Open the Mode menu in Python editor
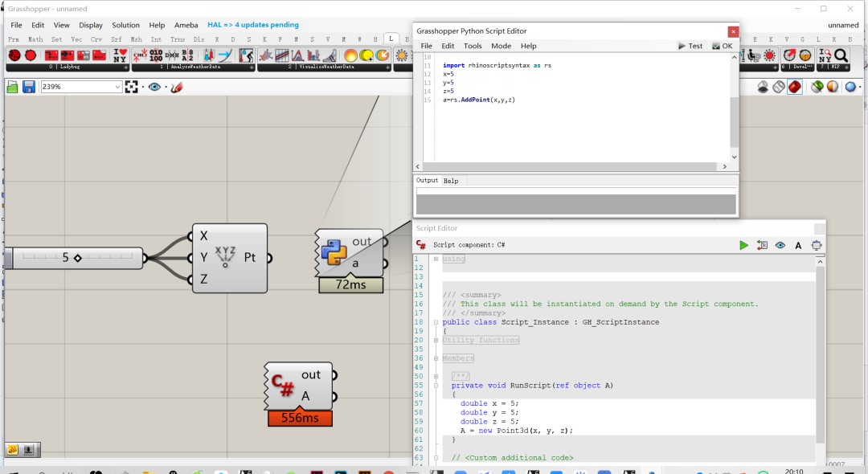868x474 pixels. pos(501,46)
